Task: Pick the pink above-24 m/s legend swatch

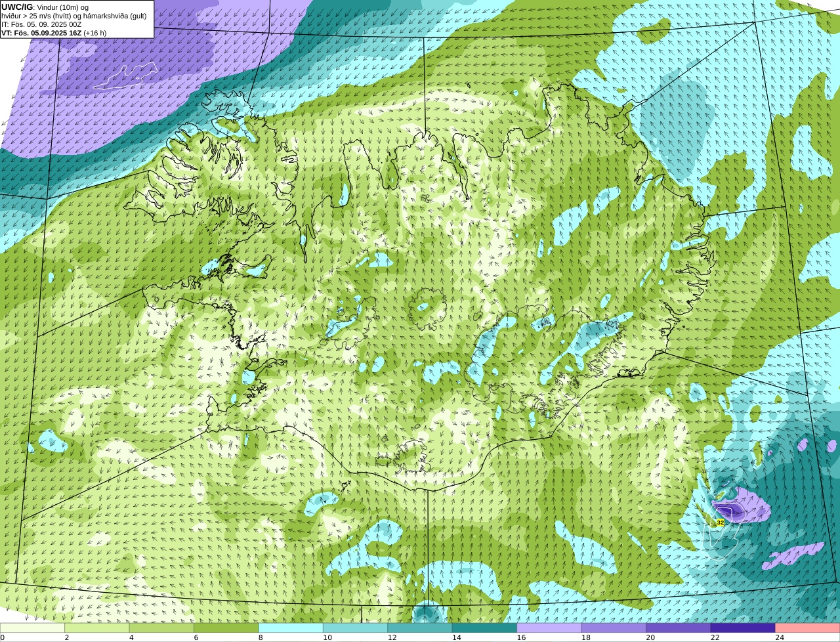Action: pyautogui.click(x=808, y=628)
